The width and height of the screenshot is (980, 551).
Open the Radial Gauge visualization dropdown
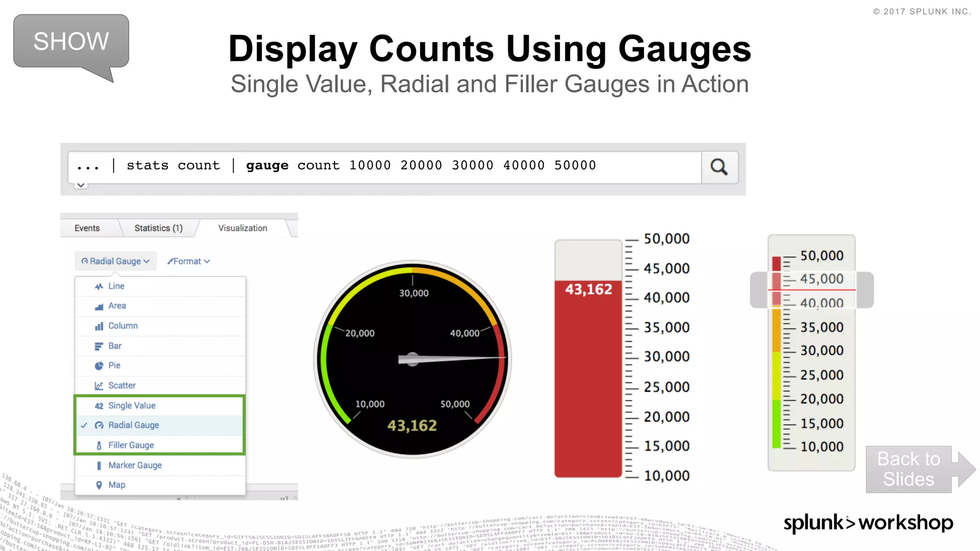tap(115, 261)
